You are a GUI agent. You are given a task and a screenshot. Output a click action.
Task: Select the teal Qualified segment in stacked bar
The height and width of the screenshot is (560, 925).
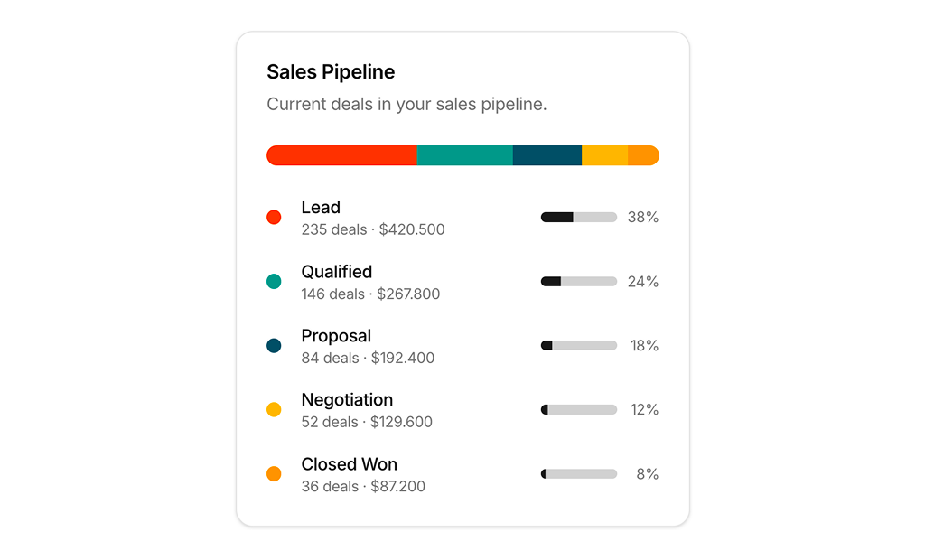point(464,155)
